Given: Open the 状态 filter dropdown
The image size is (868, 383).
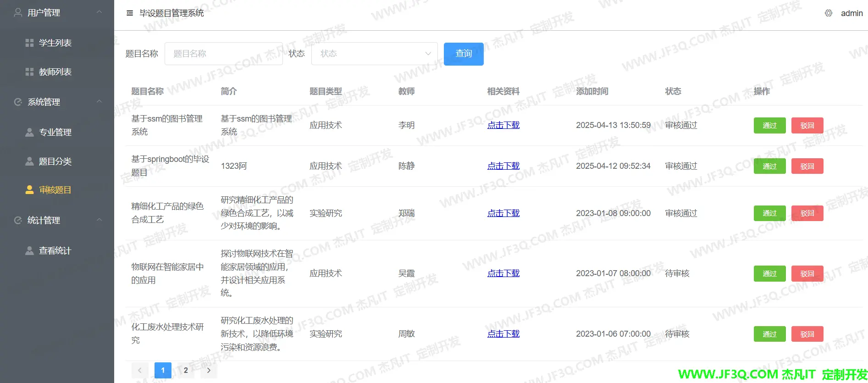Looking at the screenshot, I should [x=374, y=54].
